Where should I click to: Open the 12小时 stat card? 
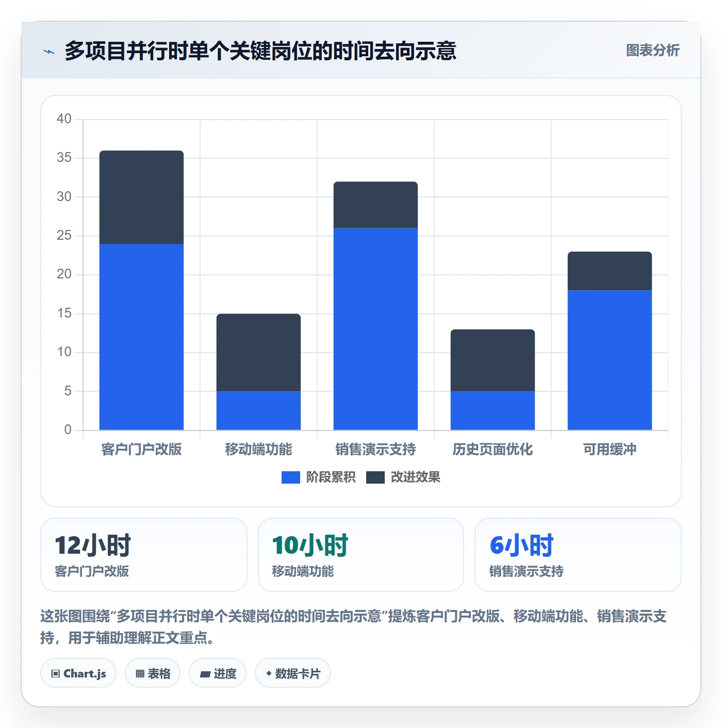pyautogui.click(x=144, y=555)
